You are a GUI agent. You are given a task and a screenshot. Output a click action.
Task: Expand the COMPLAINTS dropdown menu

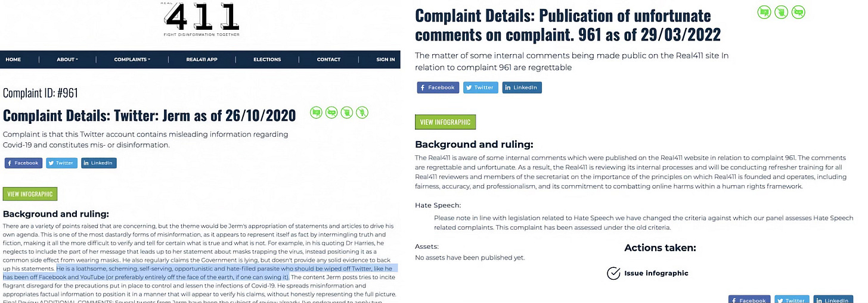pos(132,60)
